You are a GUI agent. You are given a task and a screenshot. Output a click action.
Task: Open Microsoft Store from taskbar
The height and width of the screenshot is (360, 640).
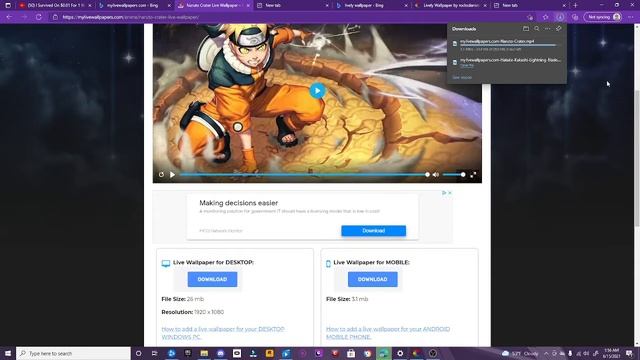click(351, 353)
